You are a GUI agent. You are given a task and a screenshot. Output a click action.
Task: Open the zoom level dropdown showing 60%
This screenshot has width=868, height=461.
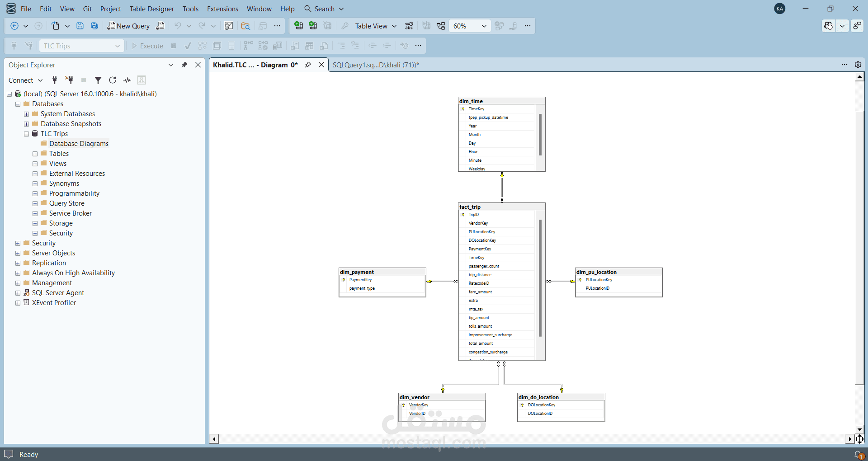coord(484,26)
